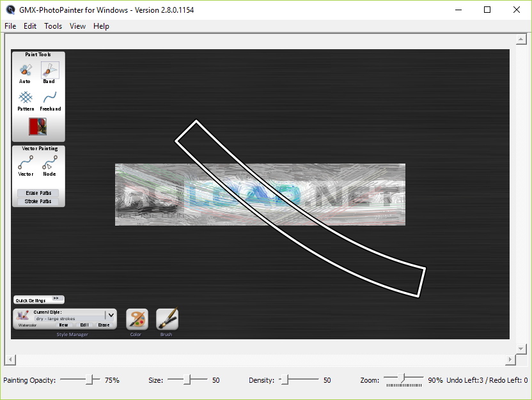The image size is (532, 400).
Task: Open the Brush settings
Action: [166, 317]
